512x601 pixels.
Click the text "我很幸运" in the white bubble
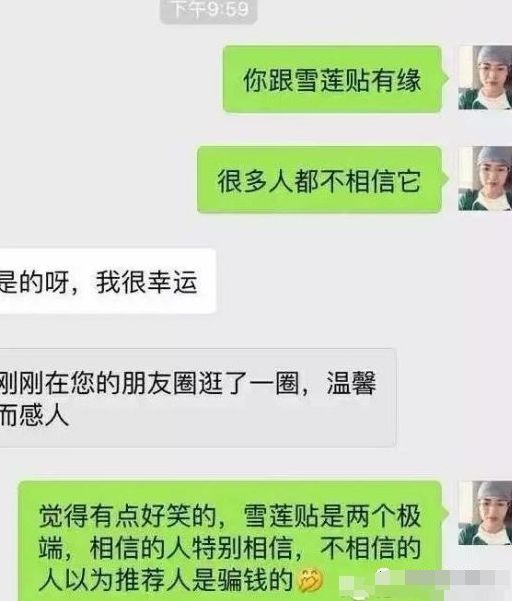point(146,282)
